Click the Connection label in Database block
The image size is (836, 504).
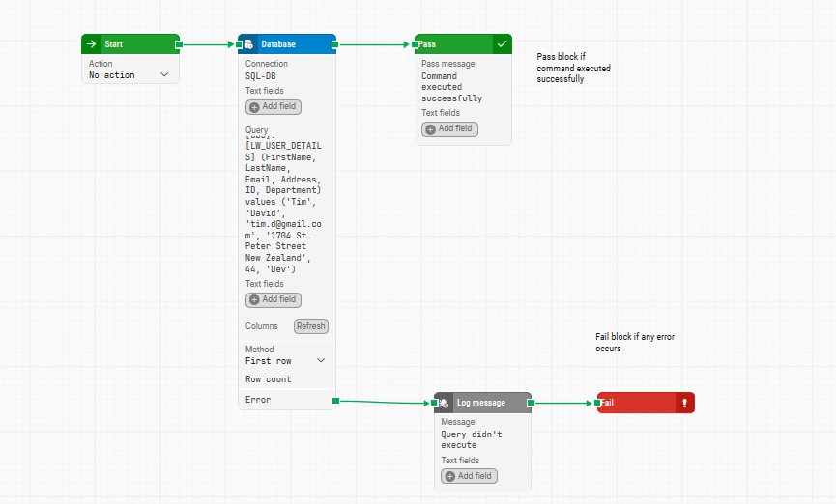tap(267, 64)
